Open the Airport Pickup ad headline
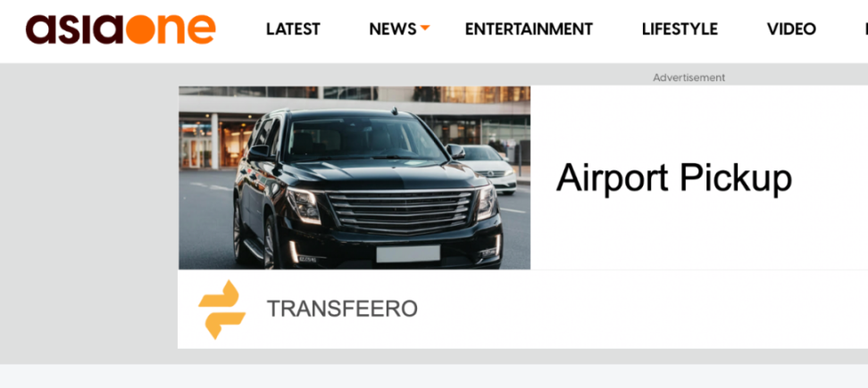 pyautogui.click(x=673, y=178)
